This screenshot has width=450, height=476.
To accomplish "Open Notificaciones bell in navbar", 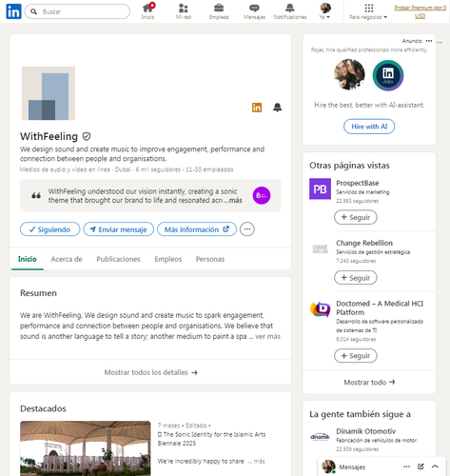I will pyautogui.click(x=290, y=11).
